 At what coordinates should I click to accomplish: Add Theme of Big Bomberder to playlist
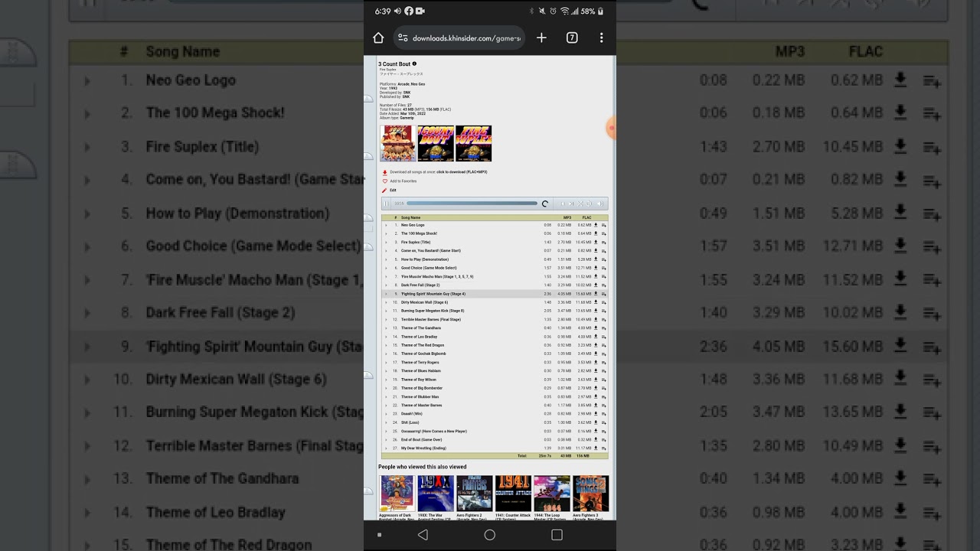coord(603,388)
